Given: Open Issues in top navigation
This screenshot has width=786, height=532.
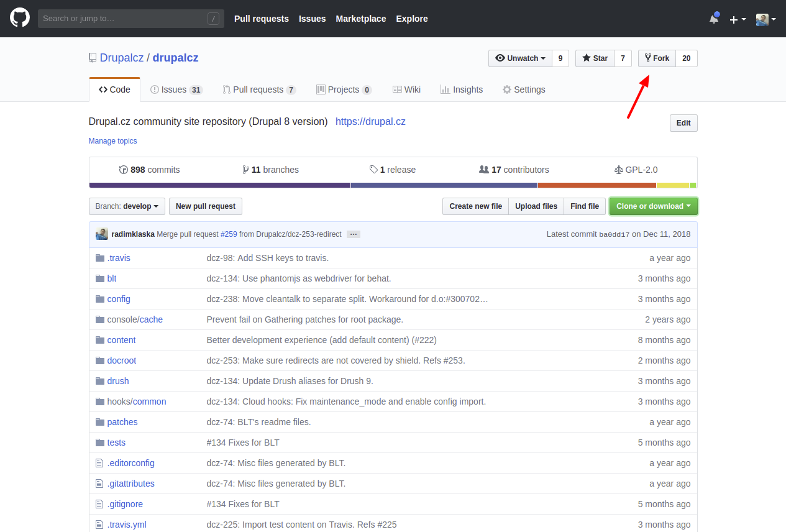Looking at the screenshot, I should tap(313, 19).
